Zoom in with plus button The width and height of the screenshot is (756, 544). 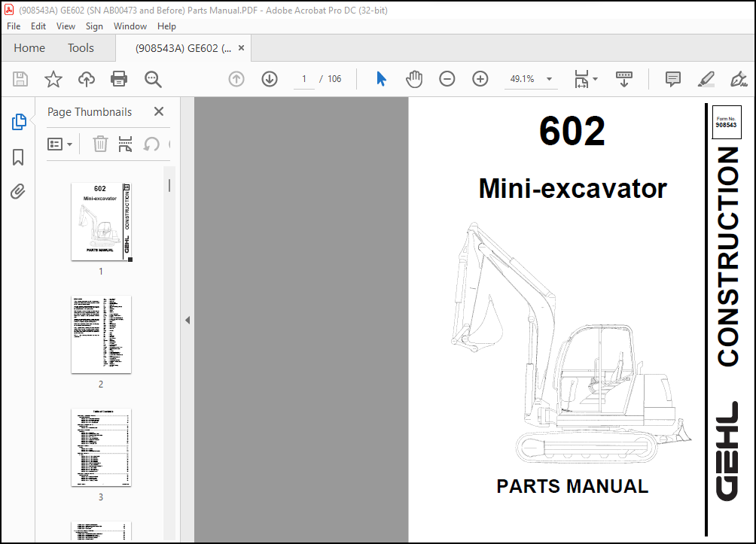480,79
